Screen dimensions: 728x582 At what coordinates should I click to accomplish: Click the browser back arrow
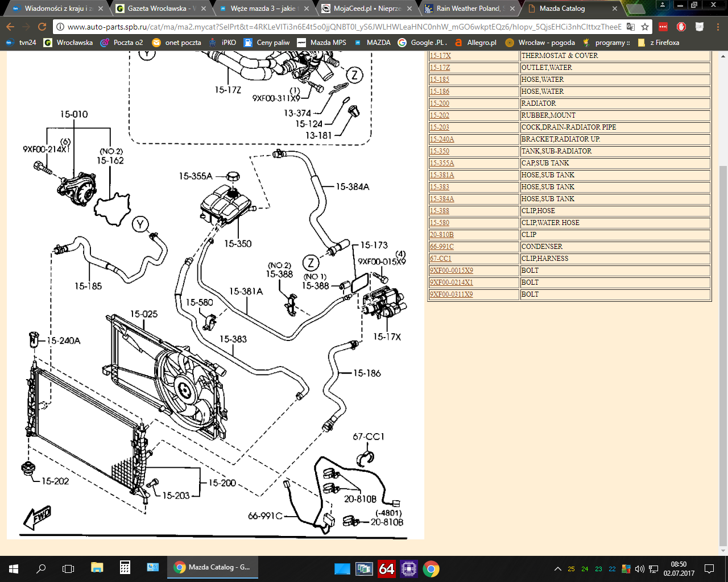[x=10, y=27]
